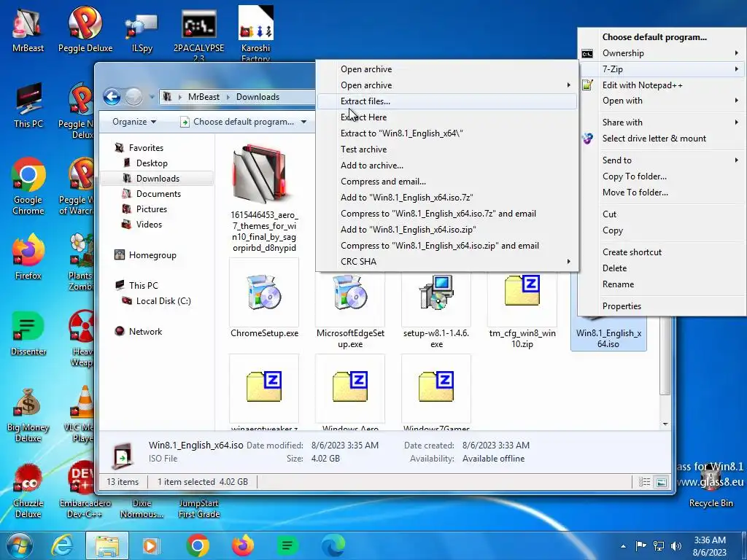747x560 pixels.
Task: Open Embarcadero Dev-C++ desktop shortcut
Action: point(85,491)
